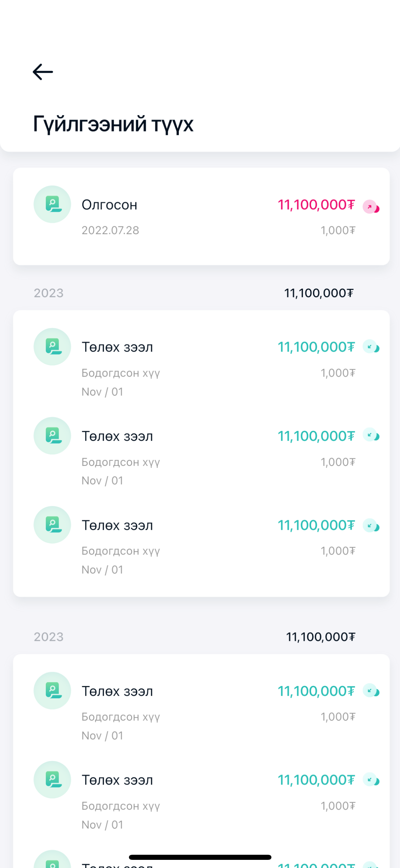Tap the back arrow at top
The width and height of the screenshot is (400, 868).
click(x=43, y=72)
